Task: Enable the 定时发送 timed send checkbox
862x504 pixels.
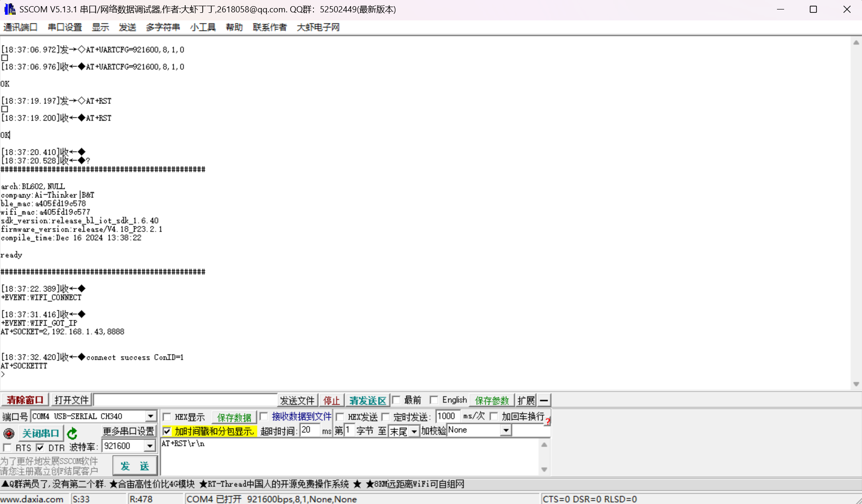Action: click(386, 417)
